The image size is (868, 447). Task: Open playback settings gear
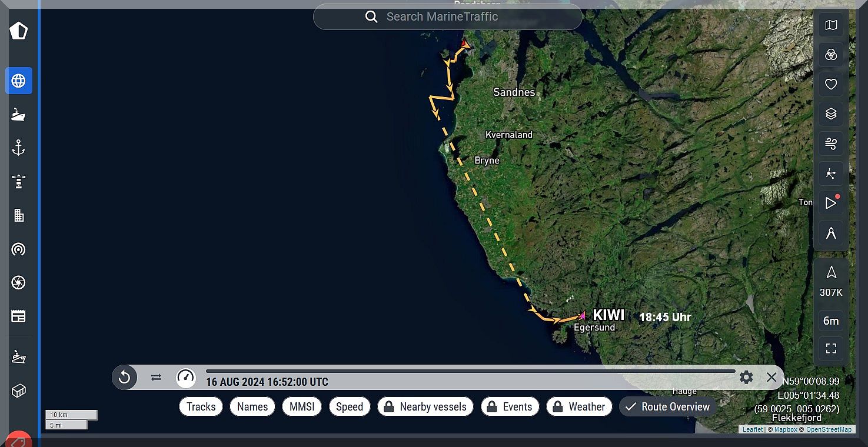[x=746, y=377]
